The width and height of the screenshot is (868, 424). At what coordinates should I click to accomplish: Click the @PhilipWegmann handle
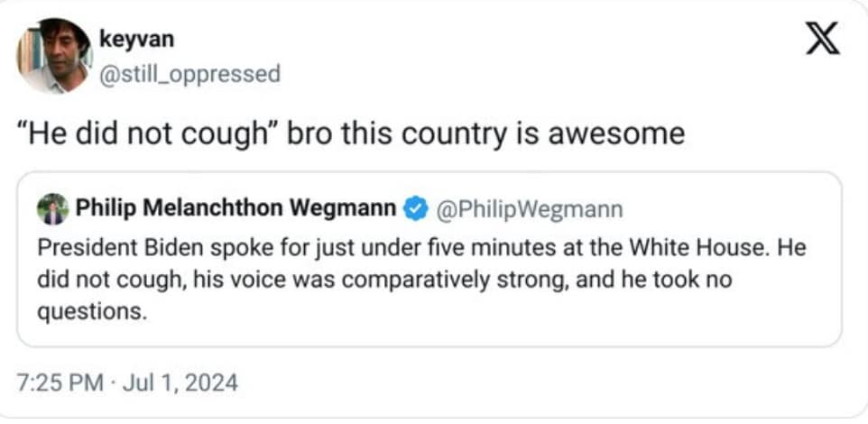coord(530,210)
